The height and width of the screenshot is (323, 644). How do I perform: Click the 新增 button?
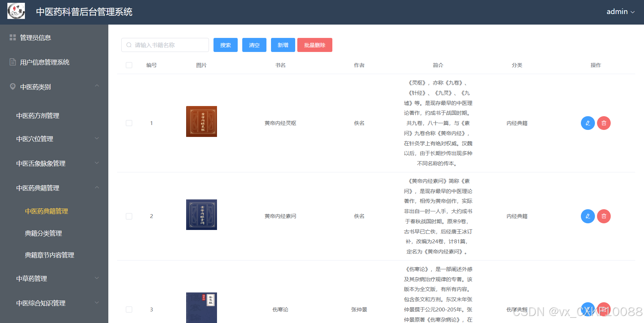click(x=283, y=45)
